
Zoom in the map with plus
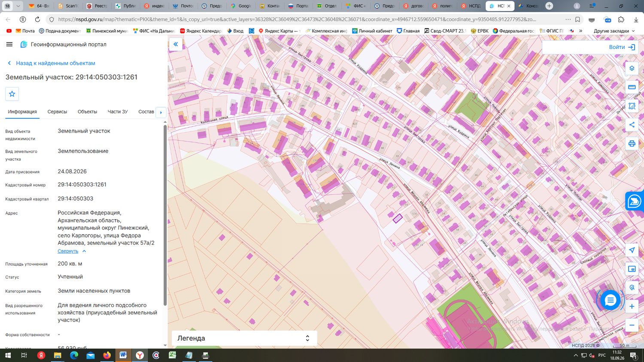(632, 306)
